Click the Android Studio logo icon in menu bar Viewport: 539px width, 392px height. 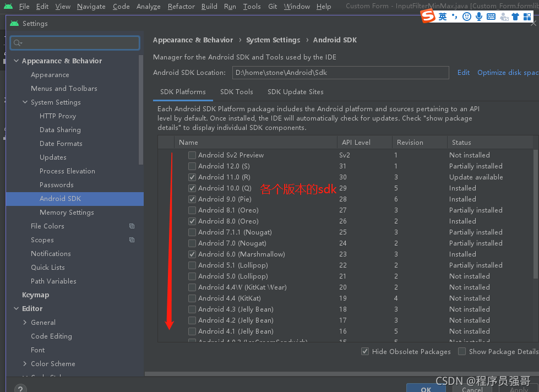click(8, 6)
